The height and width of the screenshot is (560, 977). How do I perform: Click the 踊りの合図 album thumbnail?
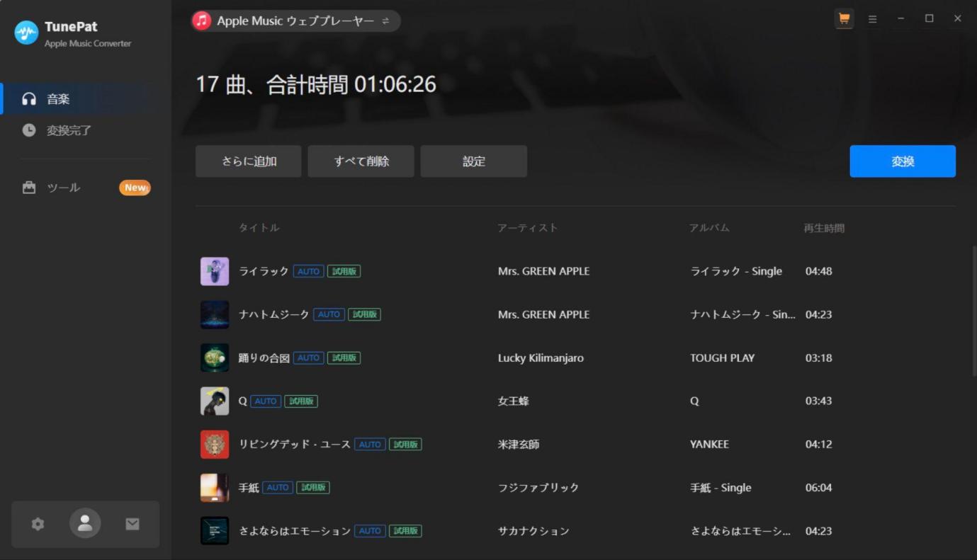(215, 358)
